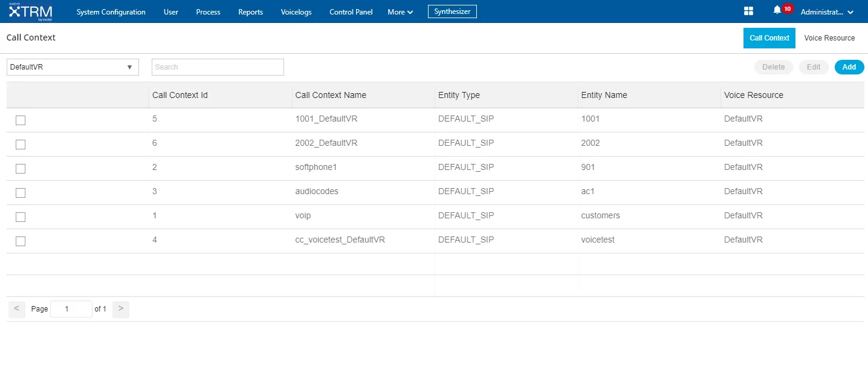Screen dimensions: 868x375
Task: Click the XTRM logo icon
Action: tap(30, 11)
